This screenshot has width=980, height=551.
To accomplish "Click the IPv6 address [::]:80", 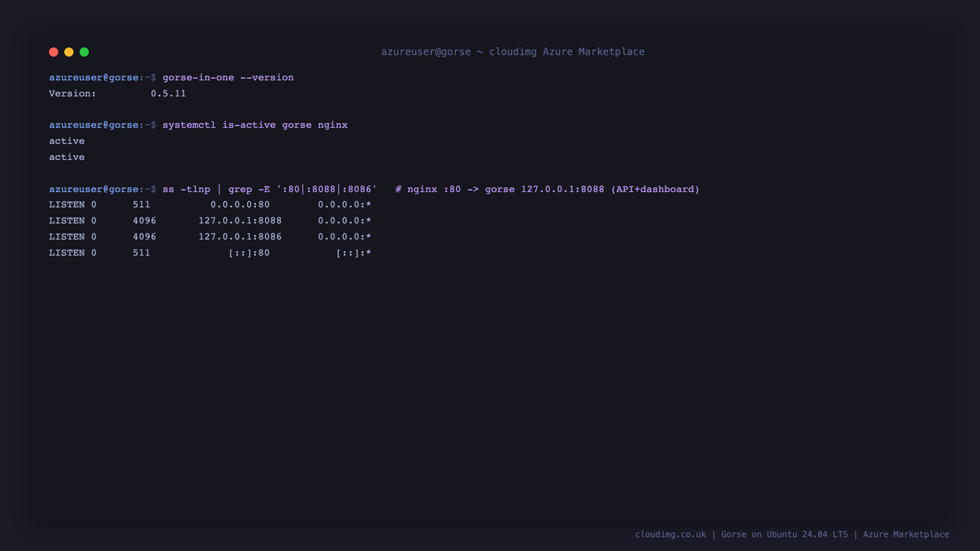I will coord(250,253).
